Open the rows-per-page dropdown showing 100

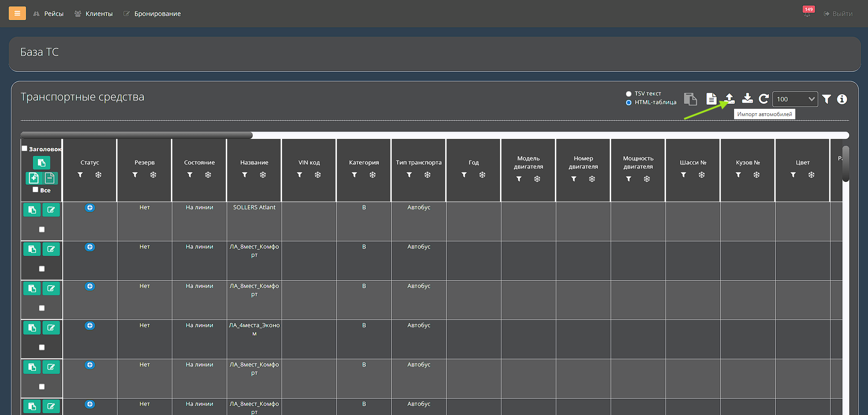[795, 99]
